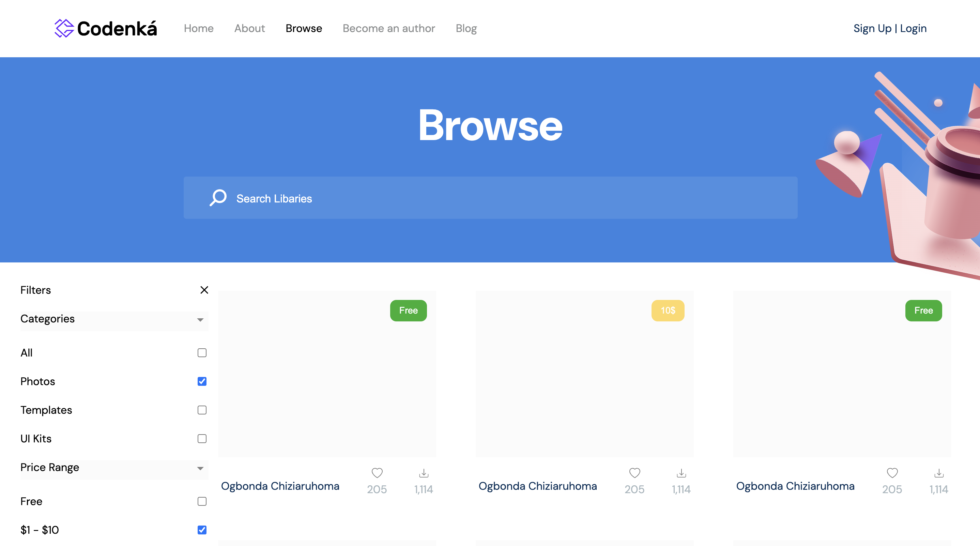The height and width of the screenshot is (546, 980).
Task: Check the Free price checkbox
Action: pos(202,501)
